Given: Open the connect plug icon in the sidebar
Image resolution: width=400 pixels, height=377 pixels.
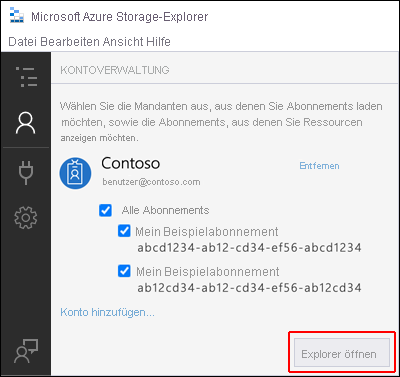Looking at the screenshot, I should (x=26, y=173).
